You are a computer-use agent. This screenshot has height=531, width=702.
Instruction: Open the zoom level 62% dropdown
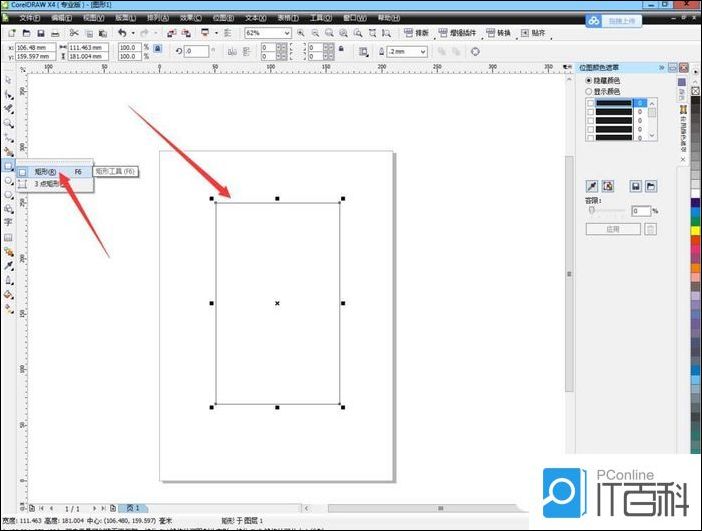click(287, 33)
